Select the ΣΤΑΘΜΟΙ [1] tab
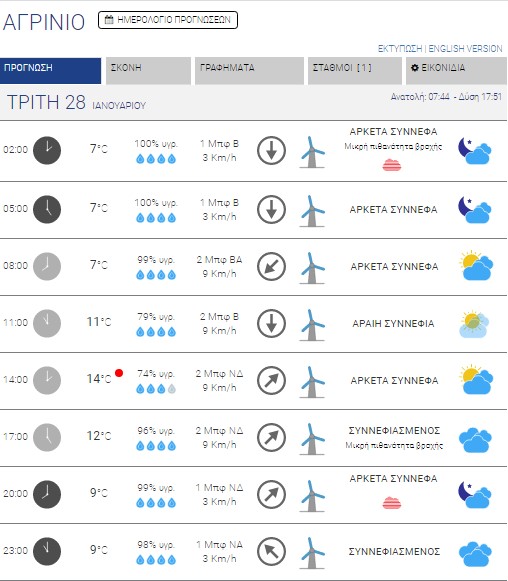The image size is (508, 581). coord(355,70)
